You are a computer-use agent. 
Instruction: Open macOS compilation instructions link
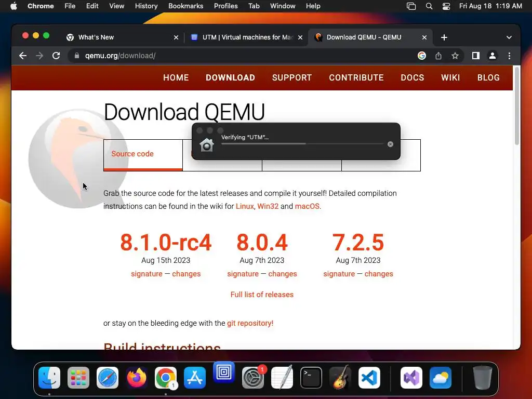(307, 206)
